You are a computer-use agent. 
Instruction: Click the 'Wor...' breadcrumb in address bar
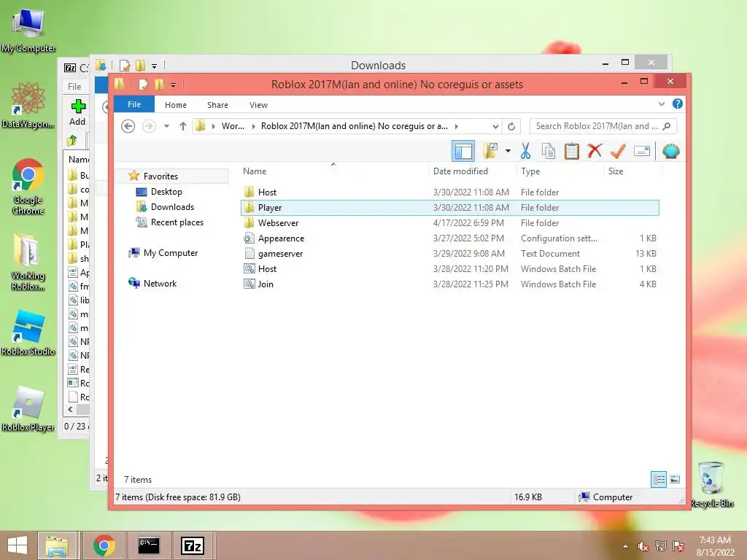[x=233, y=126]
